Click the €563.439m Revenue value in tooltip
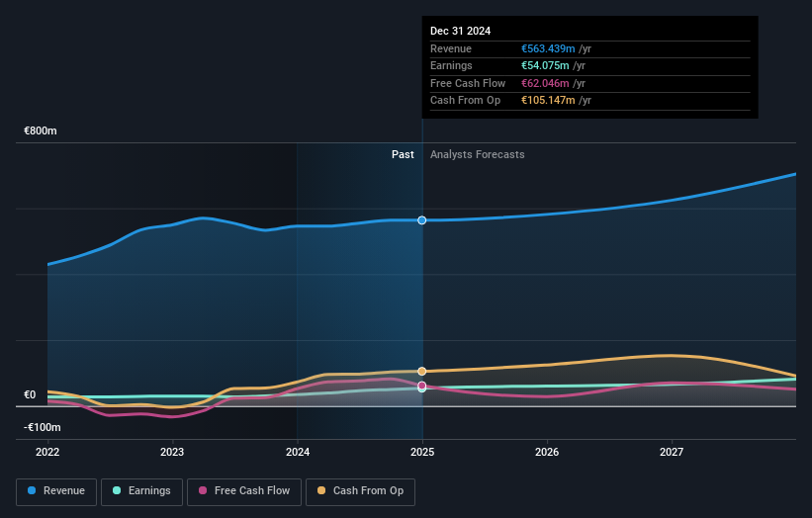This screenshot has height=518, width=812. pos(548,48)
